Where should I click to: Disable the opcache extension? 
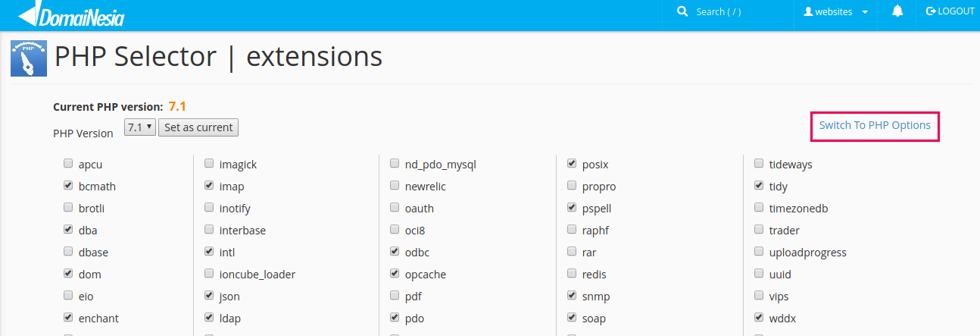click(395, 274)
